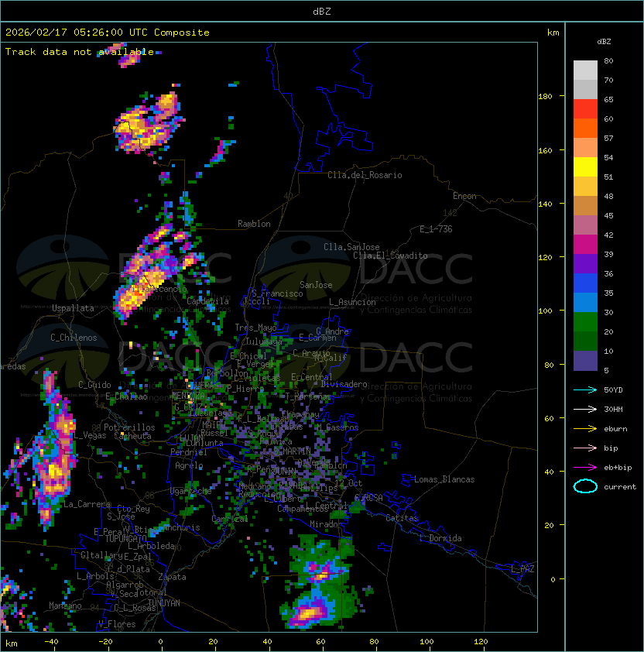Click the 'Encon' map label
The height and width of the screenshot is (652, 644).
click(x=464, y=196)
